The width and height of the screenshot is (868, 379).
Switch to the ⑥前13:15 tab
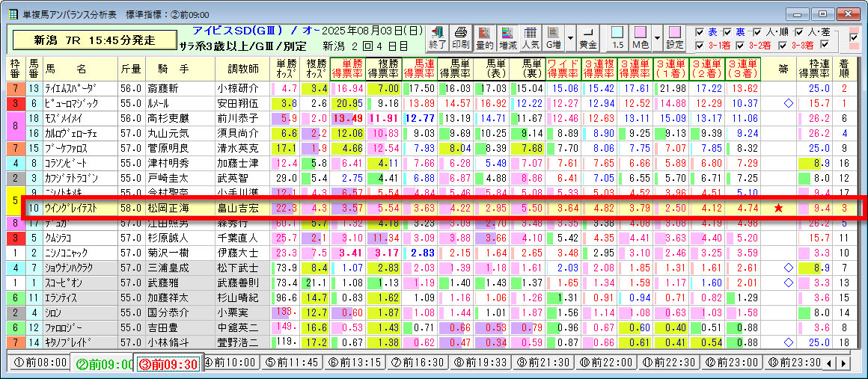tap(354, 363)
